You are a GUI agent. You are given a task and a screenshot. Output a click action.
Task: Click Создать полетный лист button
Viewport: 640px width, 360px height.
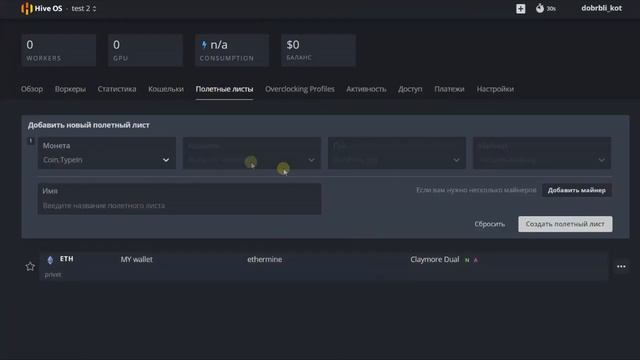(x=565, y=224)
